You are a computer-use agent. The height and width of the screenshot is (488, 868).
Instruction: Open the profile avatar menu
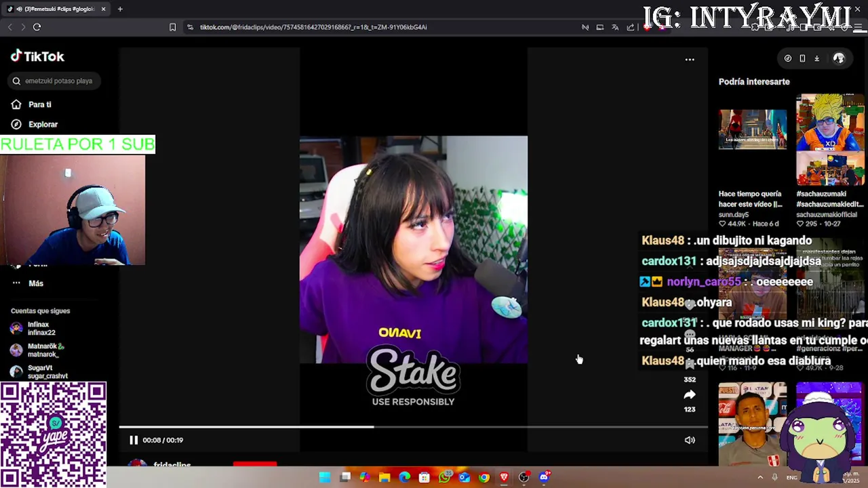[x=839, y=58]
